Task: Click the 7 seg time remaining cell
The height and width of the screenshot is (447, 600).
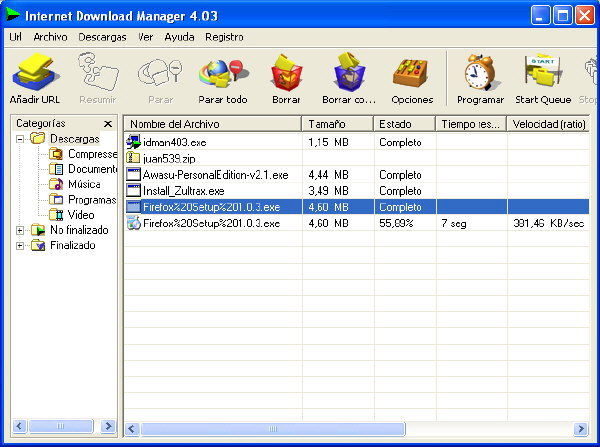Action: [x=454, y=223]
